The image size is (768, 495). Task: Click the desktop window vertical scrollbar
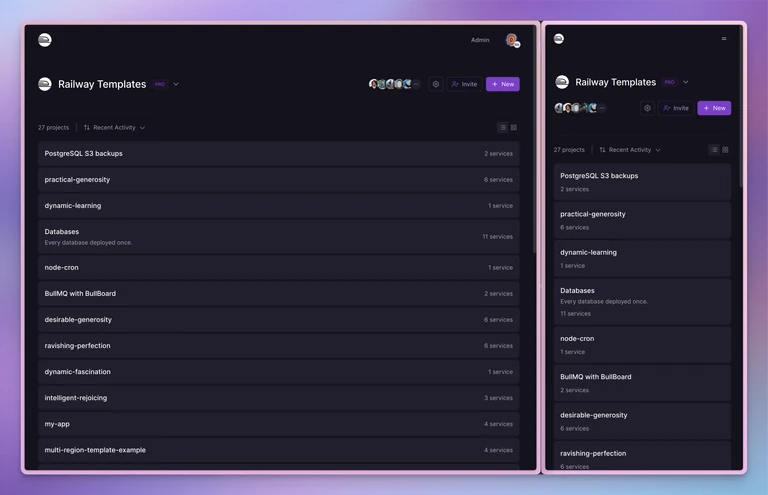(535, 140)
